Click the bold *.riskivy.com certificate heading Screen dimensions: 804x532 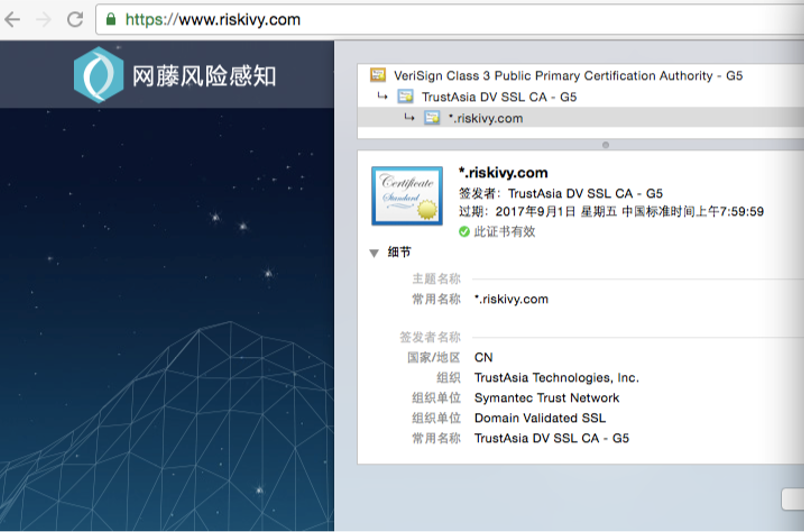(503, 173)
